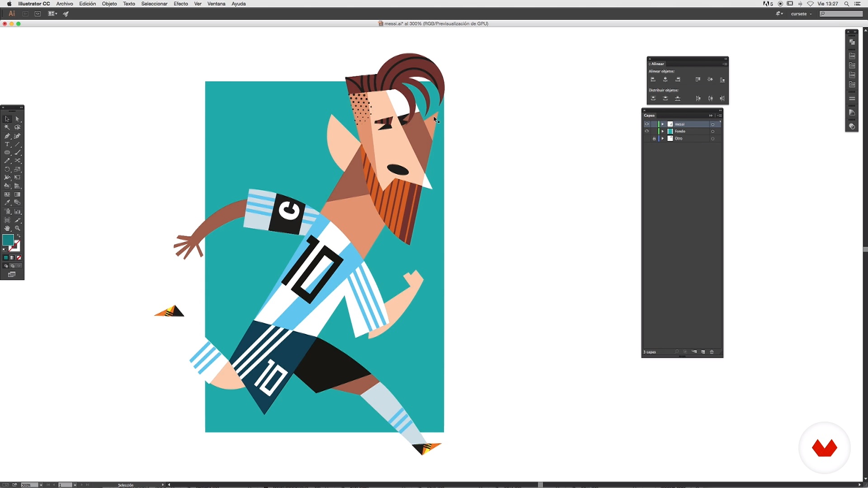This screenshot has width=868, height=488.
Task: Hide the messi layer
Action: pos(647,124)
